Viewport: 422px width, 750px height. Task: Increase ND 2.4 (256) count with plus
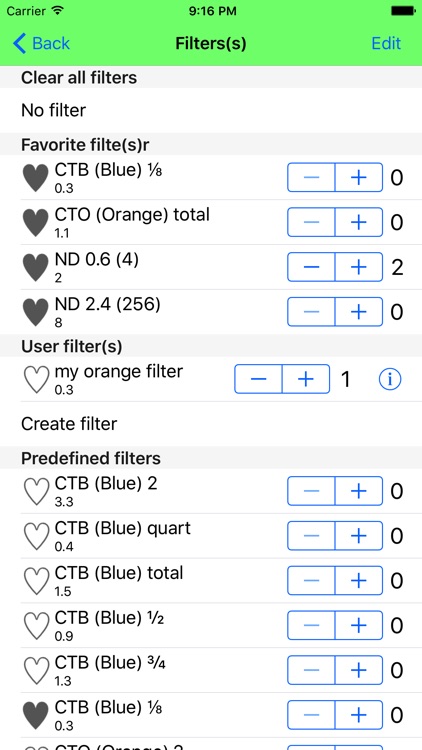(359, 312)
